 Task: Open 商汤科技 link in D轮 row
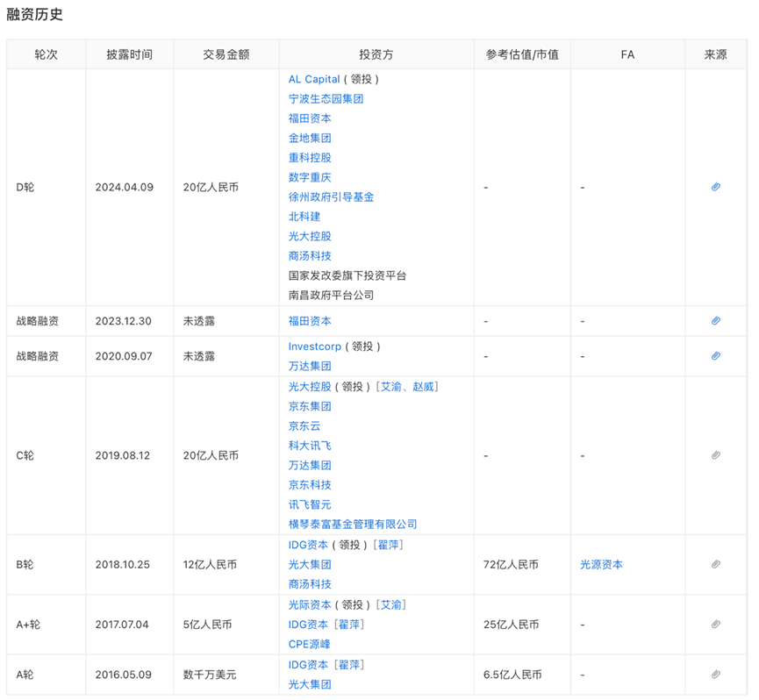pos(310,256)
